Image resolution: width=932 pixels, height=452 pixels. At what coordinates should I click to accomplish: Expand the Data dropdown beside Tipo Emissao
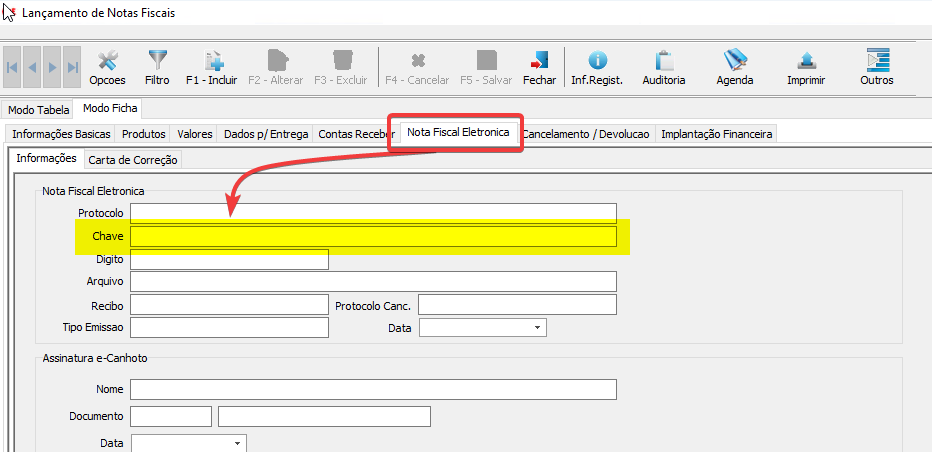pyautogui.click(x=537, y=328)
